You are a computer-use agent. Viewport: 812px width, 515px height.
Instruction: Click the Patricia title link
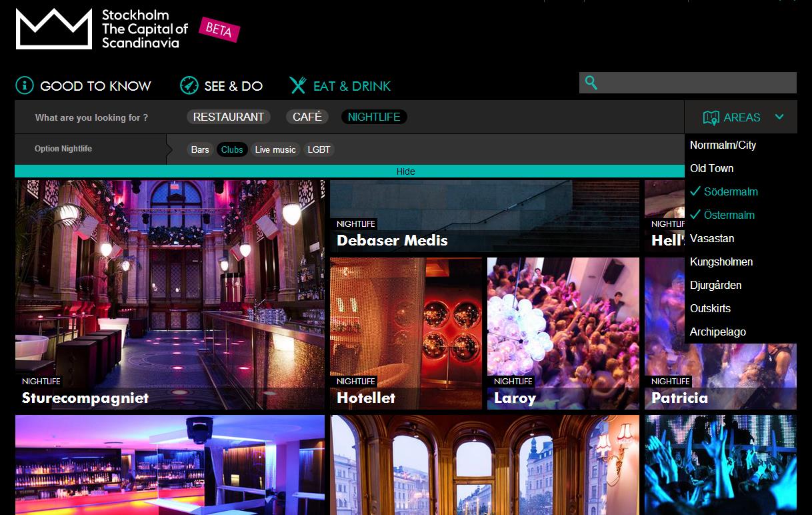679,398
